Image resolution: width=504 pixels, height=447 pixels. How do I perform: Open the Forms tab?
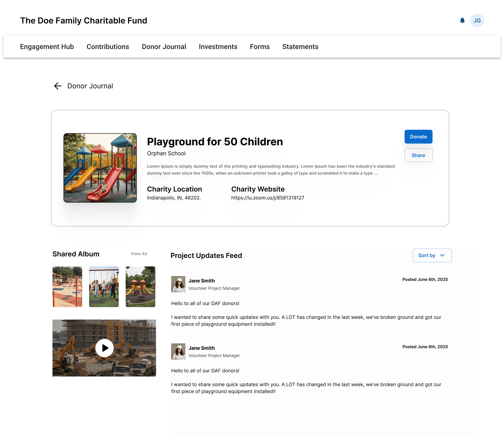(x=260, y=47)
